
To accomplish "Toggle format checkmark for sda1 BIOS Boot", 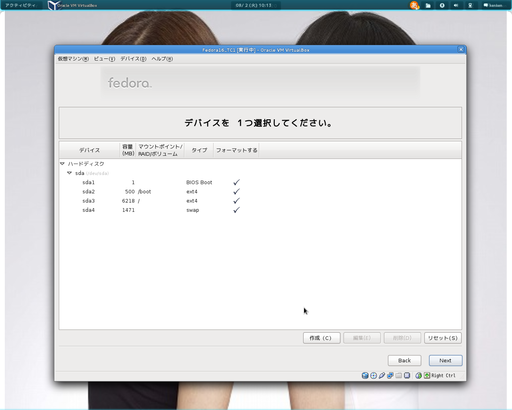I will pyautogui.click(x=236, y=182).
